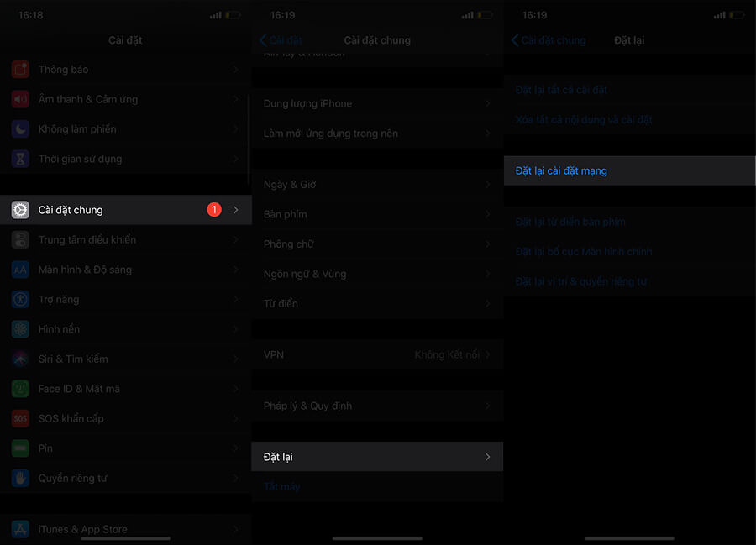
Task: Go back to Cài đặt from General
Action: point(281,40)
